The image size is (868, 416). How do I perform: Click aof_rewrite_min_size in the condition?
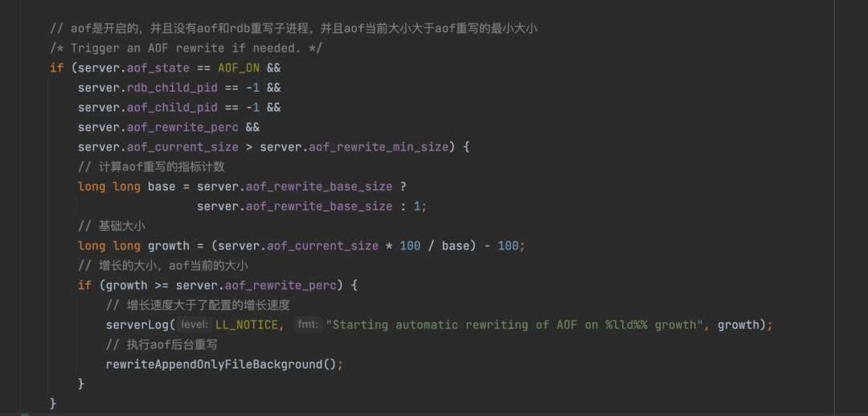[378, 147]
